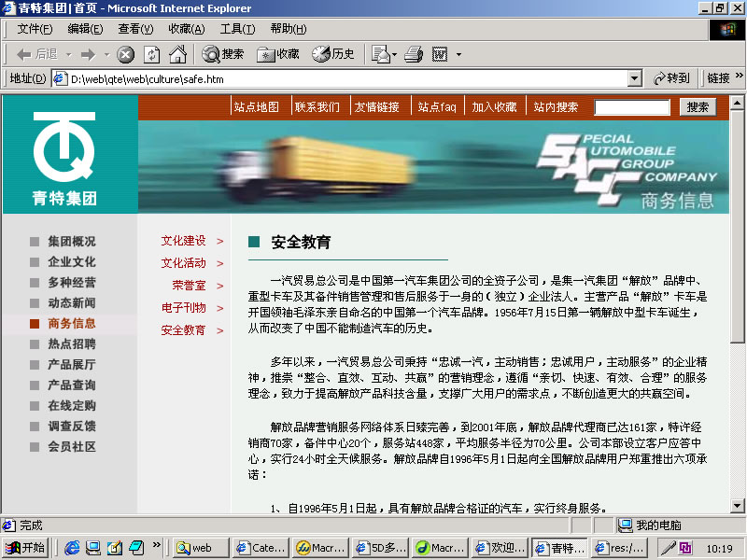Switch to the 5D多... taskbar window
This screenshot has height=560, width=747.
pyautogui.click(x=381, y=548)
